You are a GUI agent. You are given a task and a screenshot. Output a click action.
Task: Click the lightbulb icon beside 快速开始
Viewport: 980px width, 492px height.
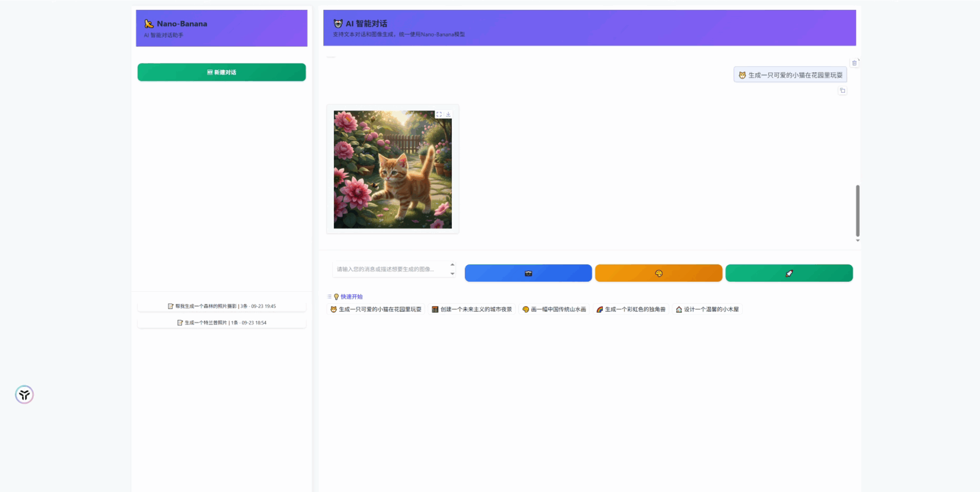click(x=337, y=296)
